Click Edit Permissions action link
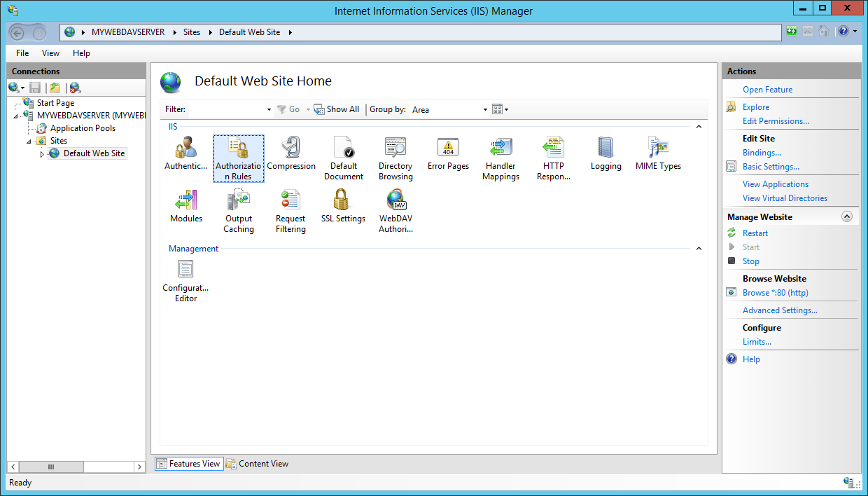The image size is (868, 496). tap(776, 121)
